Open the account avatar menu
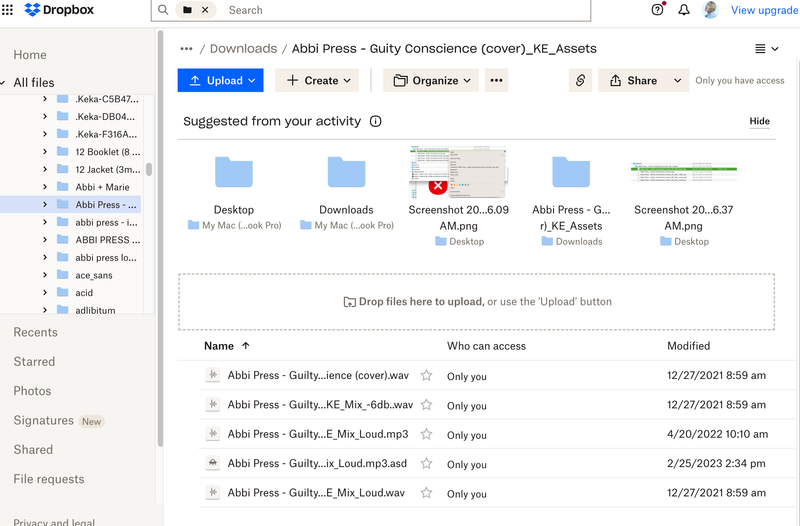 pyautogui.click(x=710, y=10)
